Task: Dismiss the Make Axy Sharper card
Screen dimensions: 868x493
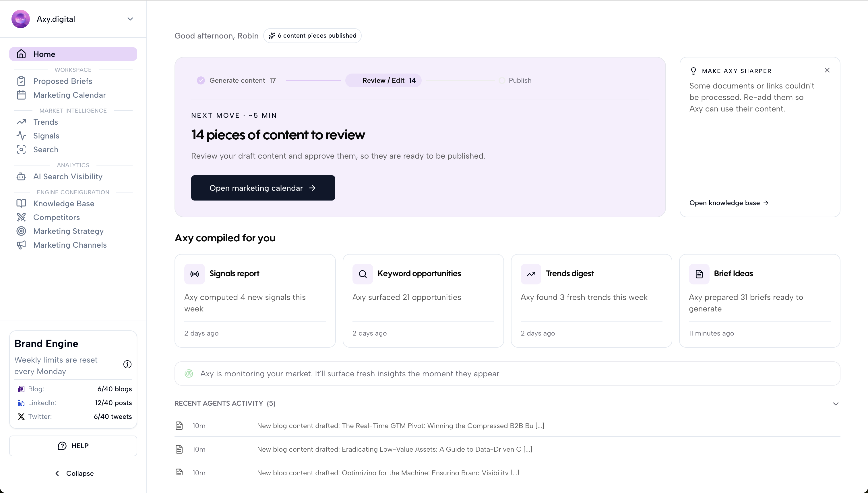Action: point(827,70)
